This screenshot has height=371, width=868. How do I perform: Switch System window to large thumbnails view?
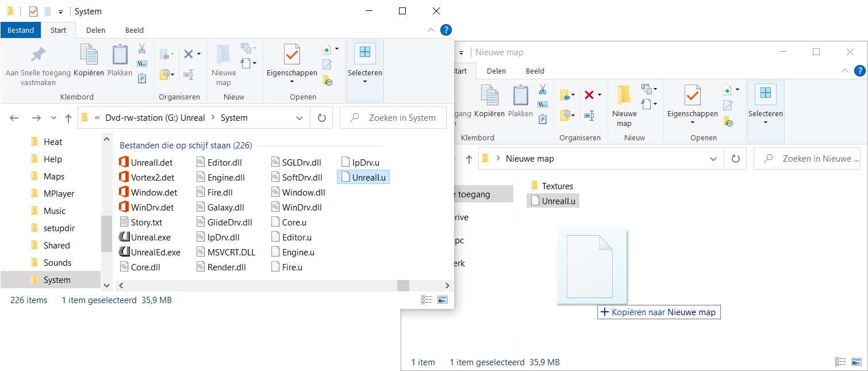click(x=442, y=300)
